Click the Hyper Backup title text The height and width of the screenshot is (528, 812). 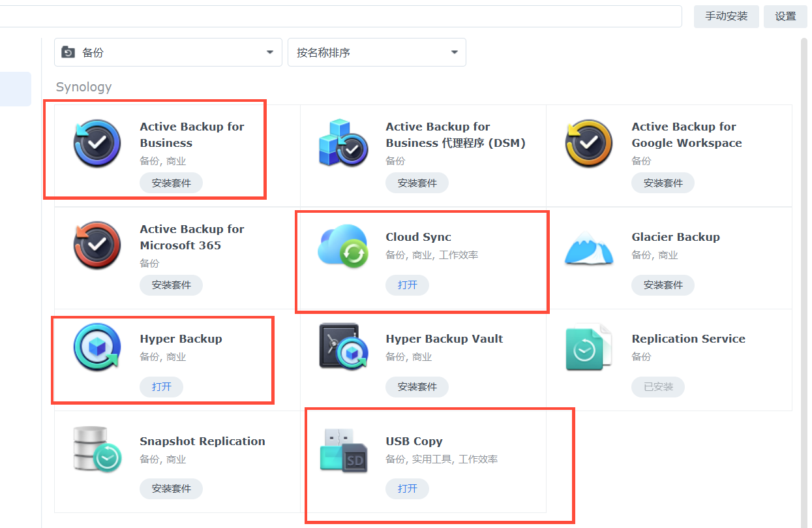click(181, 339)
